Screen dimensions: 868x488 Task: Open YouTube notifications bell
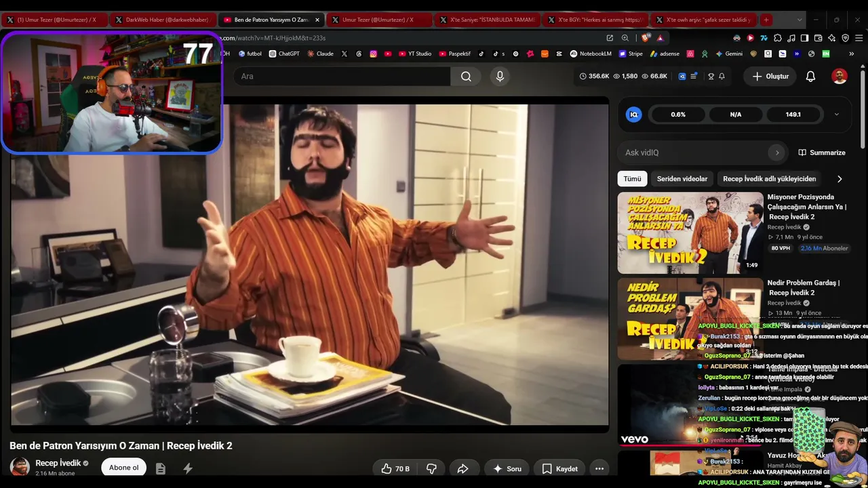810,77
